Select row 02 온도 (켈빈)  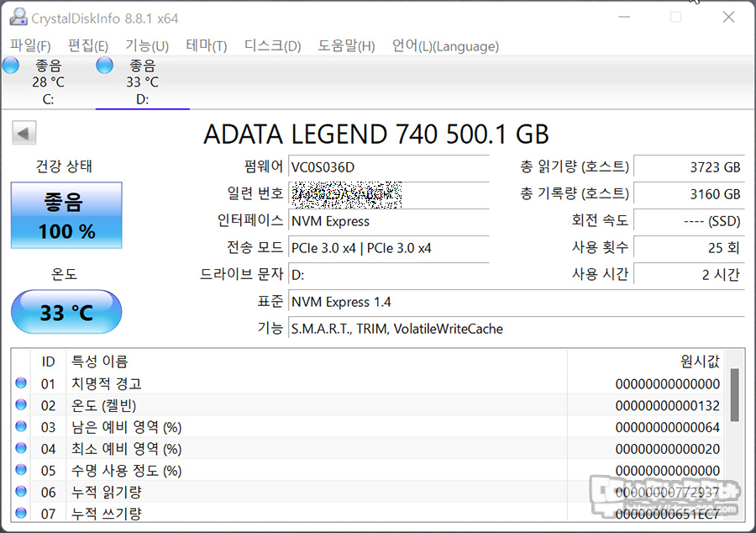369,406
